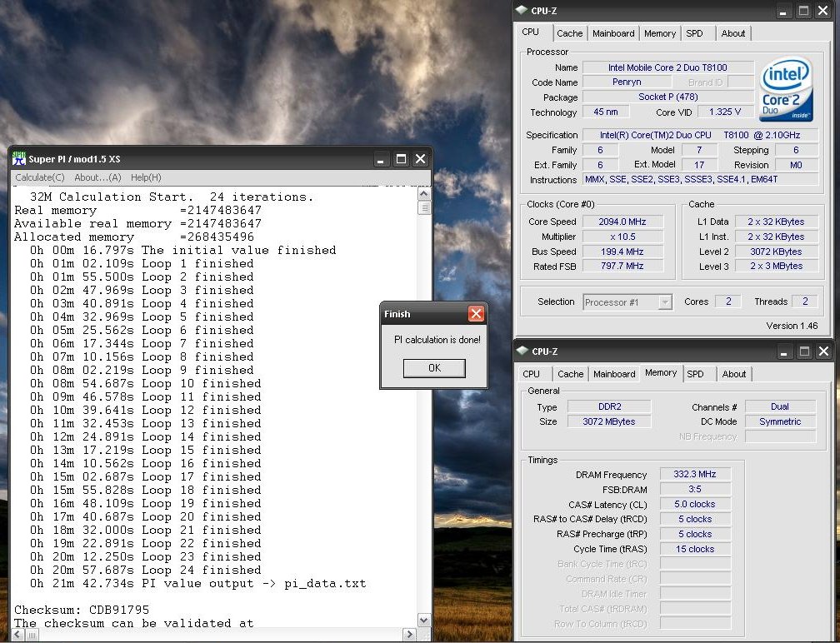Click the memory Size value 3072 MBytes

(x=609, y=421)
